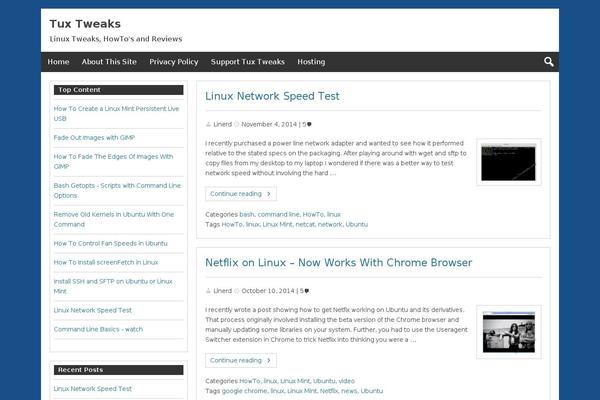Image resolution: width=600 pixels, height=400 pixels.
Task: Click Recent Posts widget heading
Action: click(119, 370)
